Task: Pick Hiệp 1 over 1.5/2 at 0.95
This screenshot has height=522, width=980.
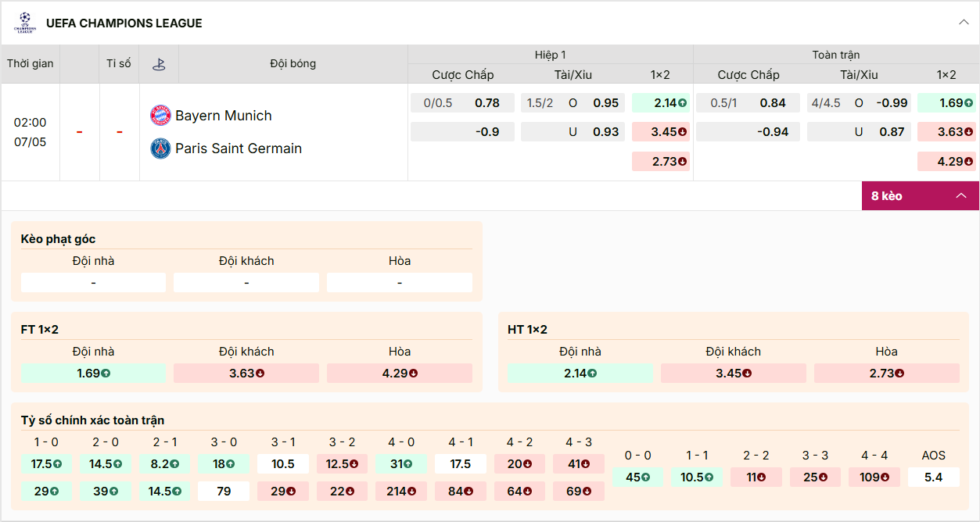Action: pos(573,103)
